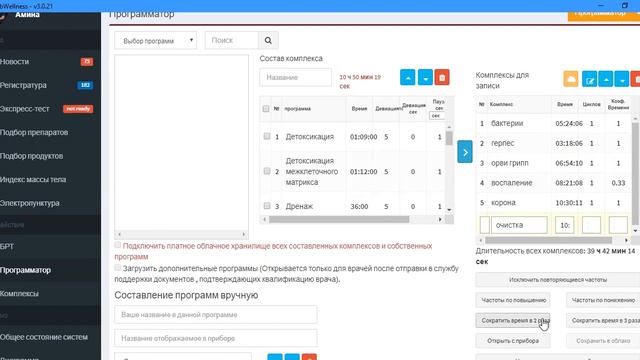This screenshot has height=360, width=640.
Task: Enable load additional programs checkbox
Action: coord(118,268)
